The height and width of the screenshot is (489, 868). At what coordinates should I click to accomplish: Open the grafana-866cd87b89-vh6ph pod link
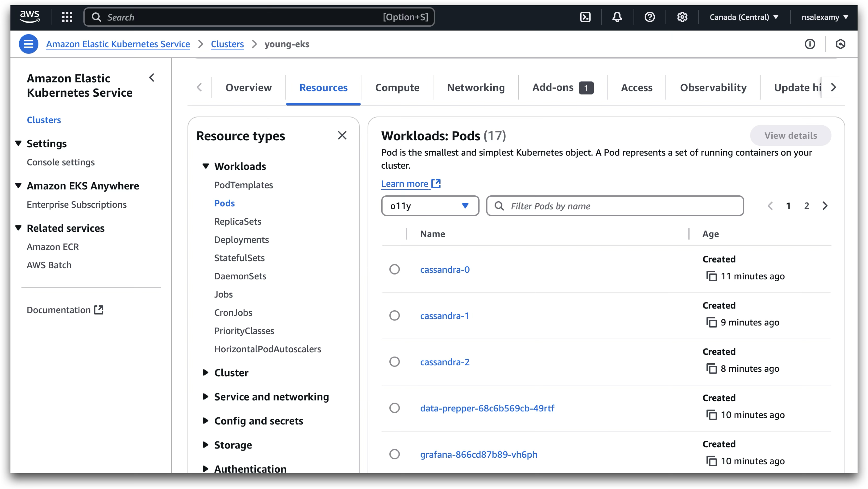coord(478,454)
